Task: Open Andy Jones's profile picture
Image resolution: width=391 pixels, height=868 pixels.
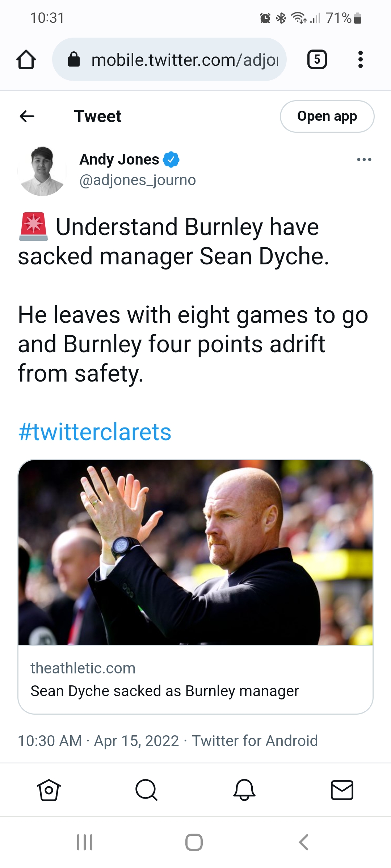Action: [42, 171]
